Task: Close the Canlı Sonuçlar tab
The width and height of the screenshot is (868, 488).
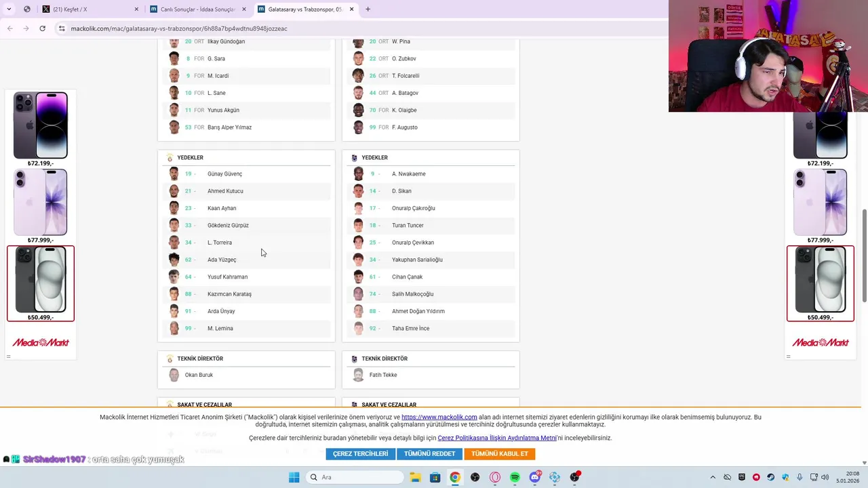Action: coord(244,9)
